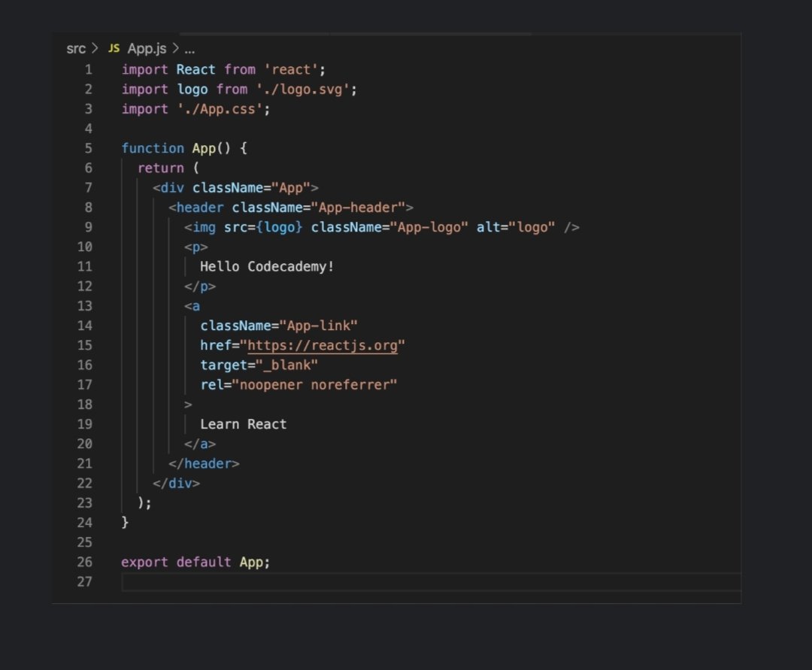Open the breadcrumb ellipsis after App.js
The width and height of the screenshot is (812, 670).
[190, 48]
